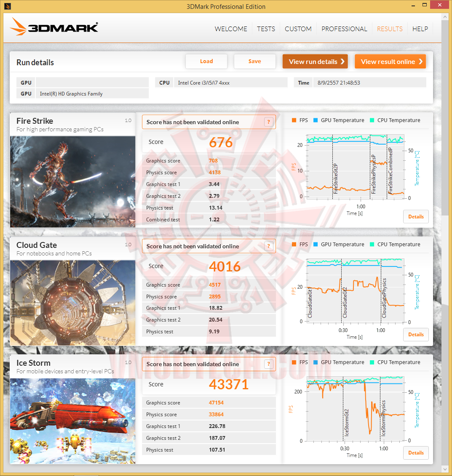This screenshot has width=452, height=476.
Task: Open Details for Cloud Gate chart
Action: tap(416, 335)
